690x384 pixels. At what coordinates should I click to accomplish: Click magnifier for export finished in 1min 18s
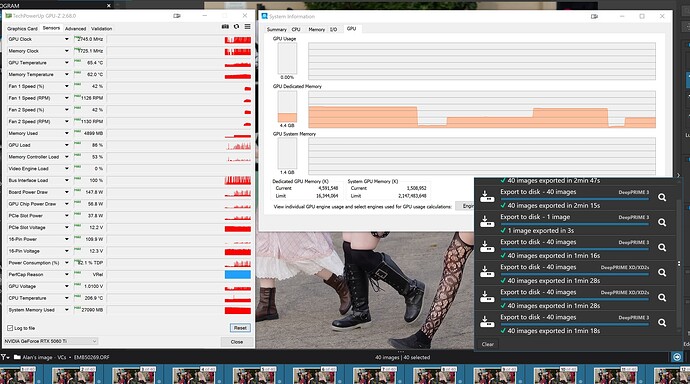662,323
